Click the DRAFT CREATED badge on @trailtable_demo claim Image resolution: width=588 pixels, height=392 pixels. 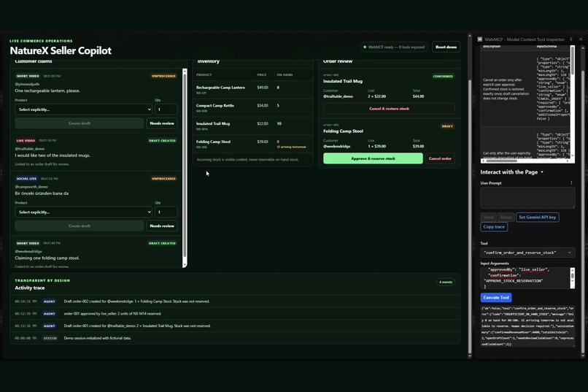click(x=162, y=140)
